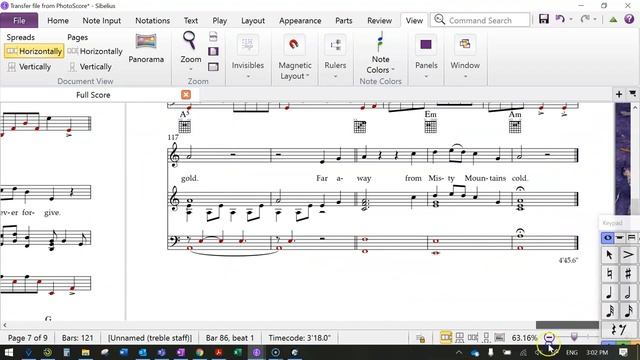This screenshot has height=360, width=640.
Task: Open the document tabs list dropdown
Action: 632,94
